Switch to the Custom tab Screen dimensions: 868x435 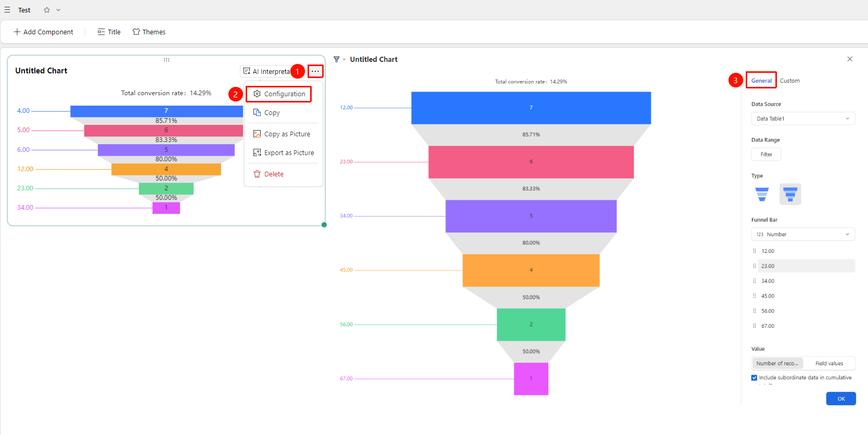click(x=790, y=81)
